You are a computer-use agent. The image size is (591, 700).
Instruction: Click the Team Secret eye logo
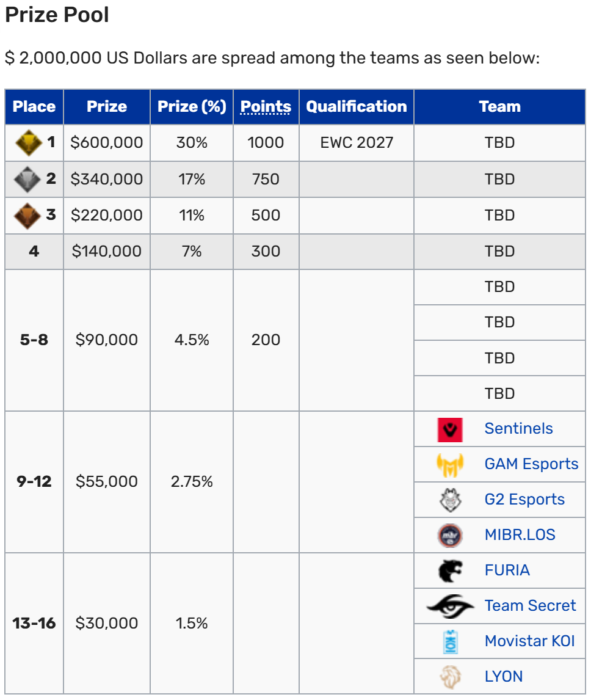click(450, 606)
